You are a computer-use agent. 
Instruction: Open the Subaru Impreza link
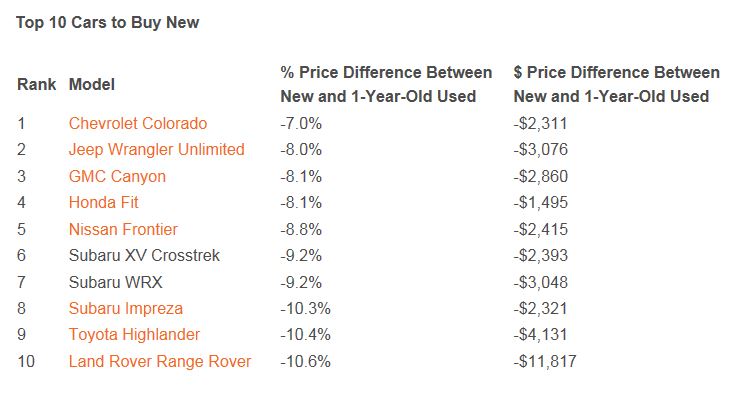point(125,308)
